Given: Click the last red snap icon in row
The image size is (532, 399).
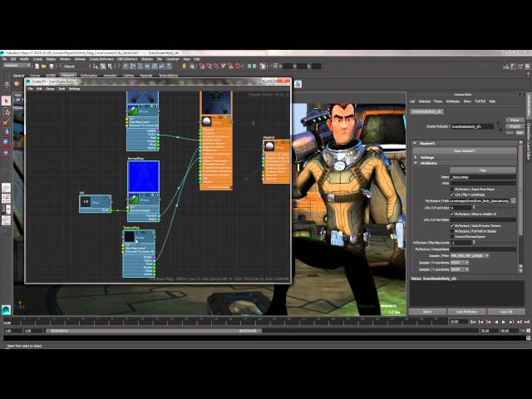Looking at the screenshot, I should click(x=238, y=66).
